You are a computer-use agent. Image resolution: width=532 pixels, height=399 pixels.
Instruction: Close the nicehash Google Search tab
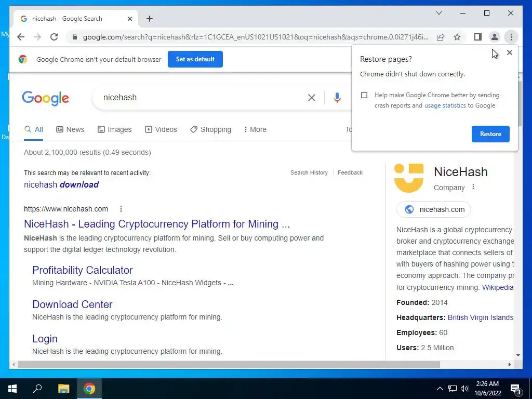(129, 19)
